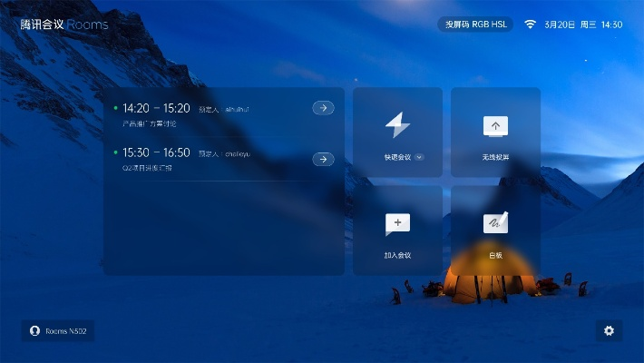
Task: Click the 无线投屏 label text
Action: (x=495, y=157)
